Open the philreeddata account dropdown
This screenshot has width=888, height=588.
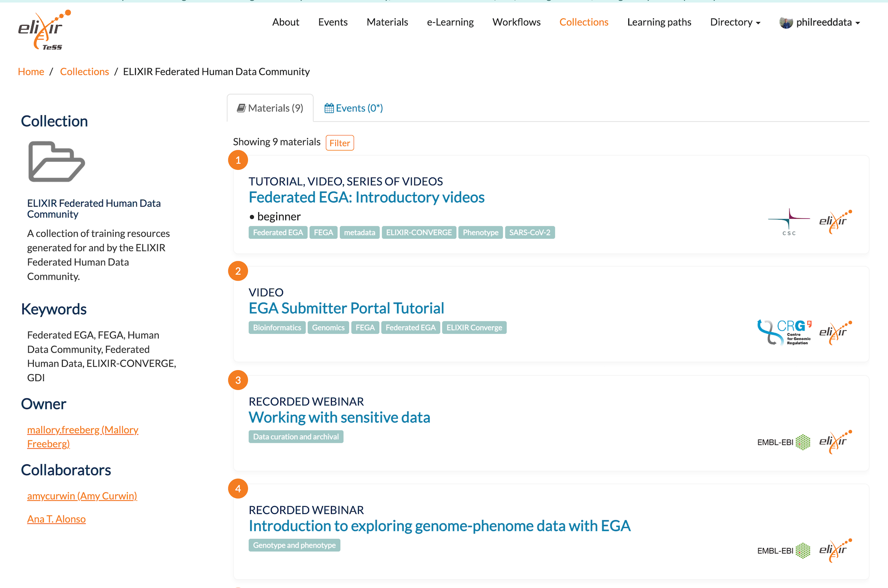click(827, 22)
